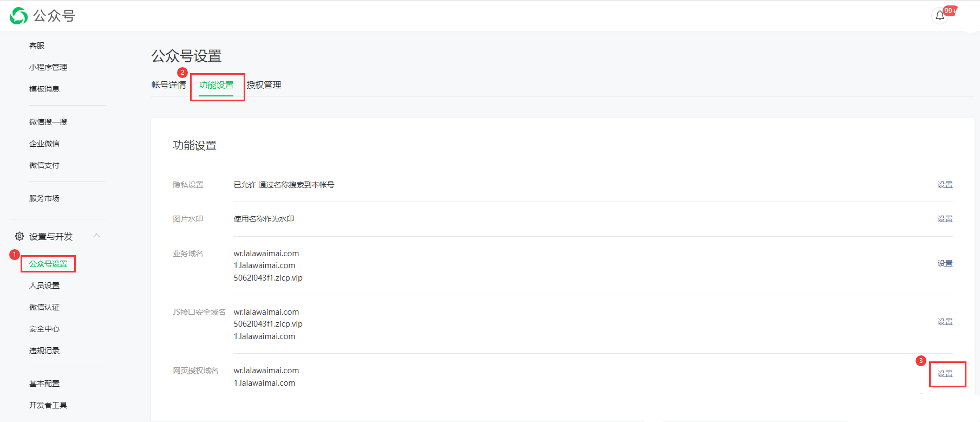Open 微信认证 sidebar item

pyautogui.click(x=44, y=307)
